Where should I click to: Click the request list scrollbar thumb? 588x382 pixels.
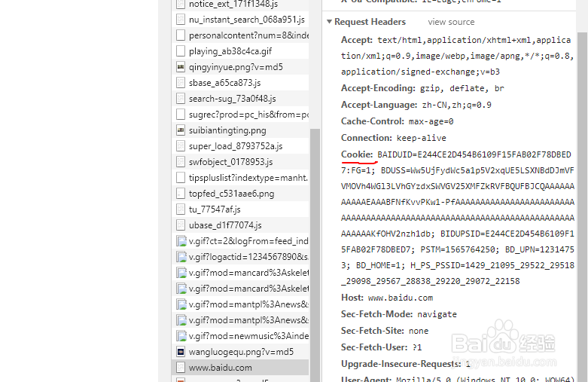pyautogui.click(x=315, y=255)
